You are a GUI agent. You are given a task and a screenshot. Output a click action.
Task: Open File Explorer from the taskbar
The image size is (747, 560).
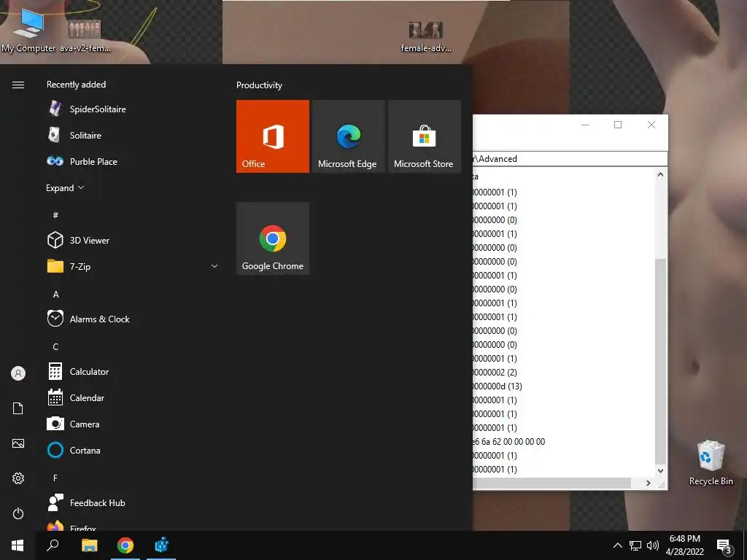[x=89, y=545]
